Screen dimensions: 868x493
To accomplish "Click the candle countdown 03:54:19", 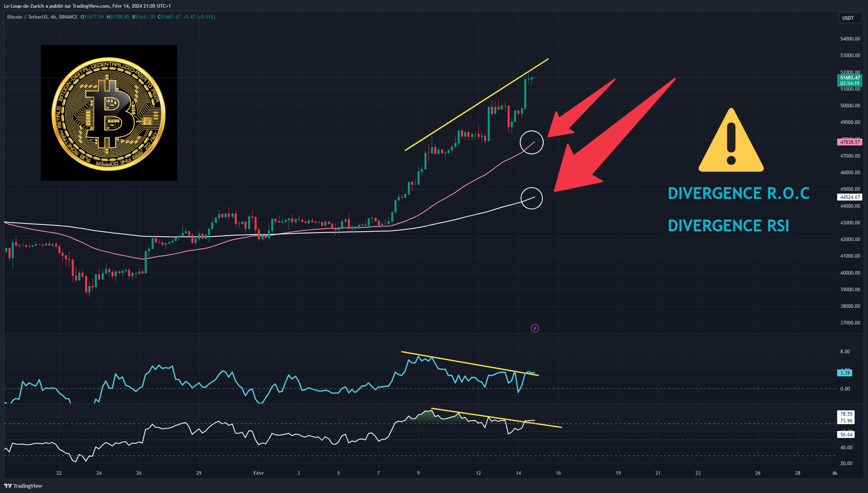I will 850,83.
